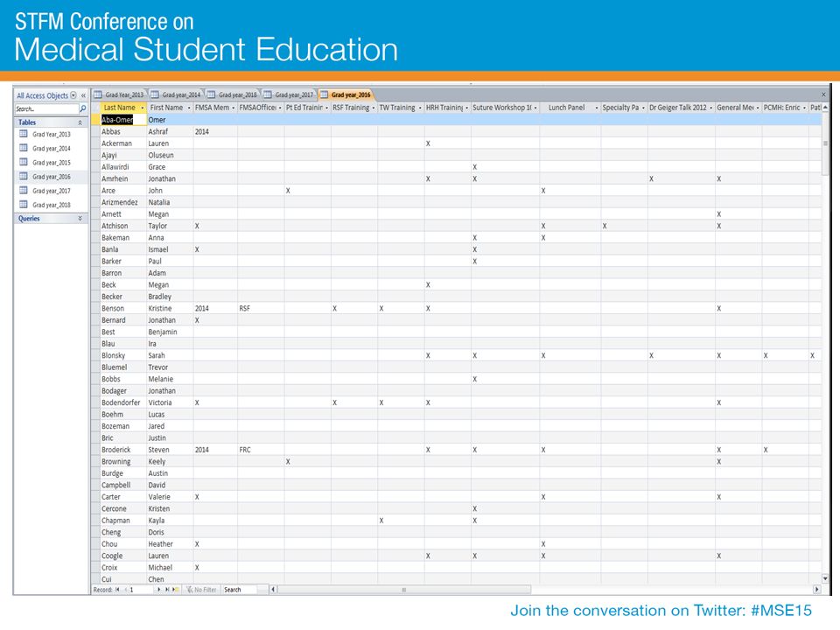Click Abbas FMSA Mem cell 2014

coord(215,132)
